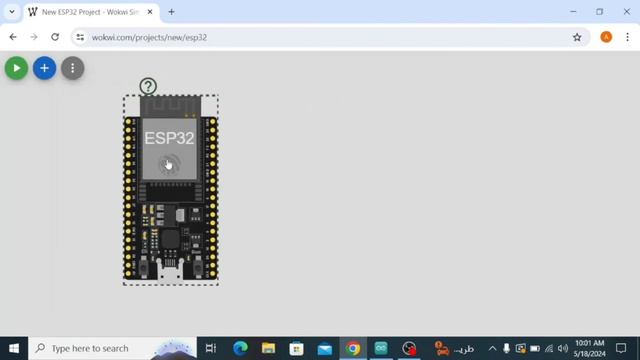Open the tab search dropdown arrow

coord(12,12)
